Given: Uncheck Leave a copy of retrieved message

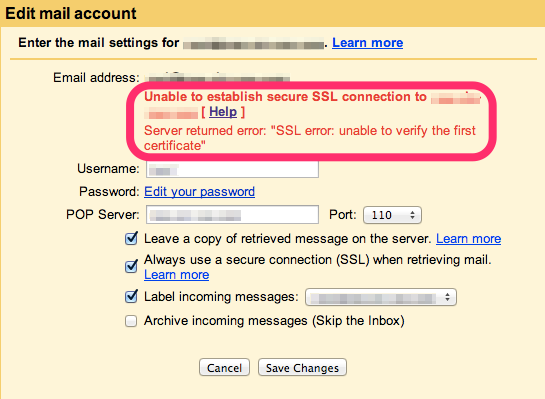Looking at the screenshot, I should click(131, 239).
